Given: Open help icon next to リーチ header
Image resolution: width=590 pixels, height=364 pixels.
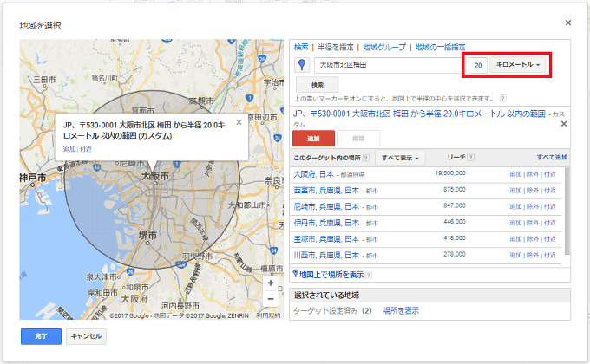Looking at the screenshot, I should tap(471, 158).
